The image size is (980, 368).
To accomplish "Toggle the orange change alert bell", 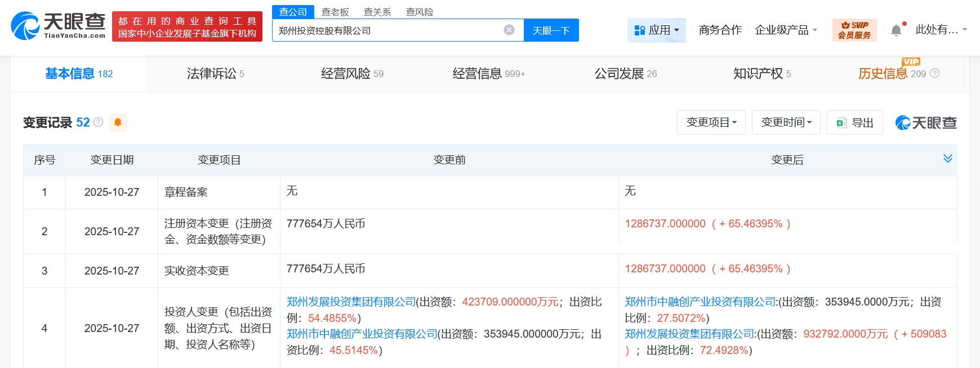I will (x=118, y=122).
